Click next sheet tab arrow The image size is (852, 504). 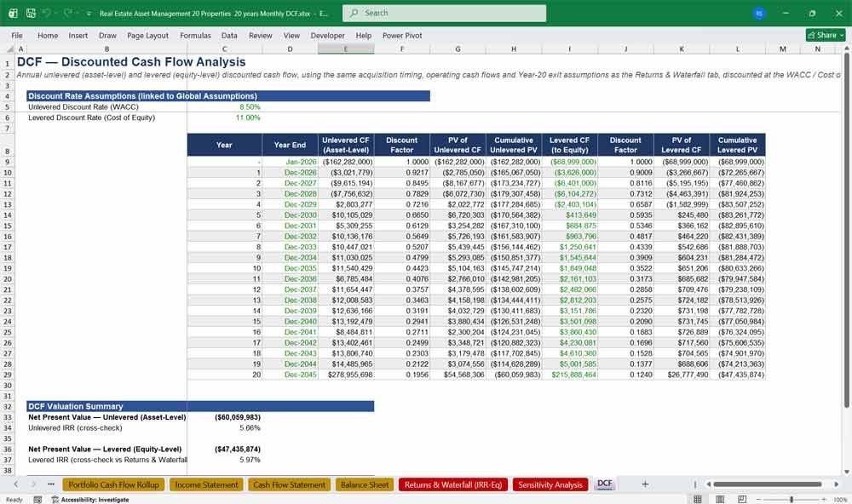click(33, 484)
